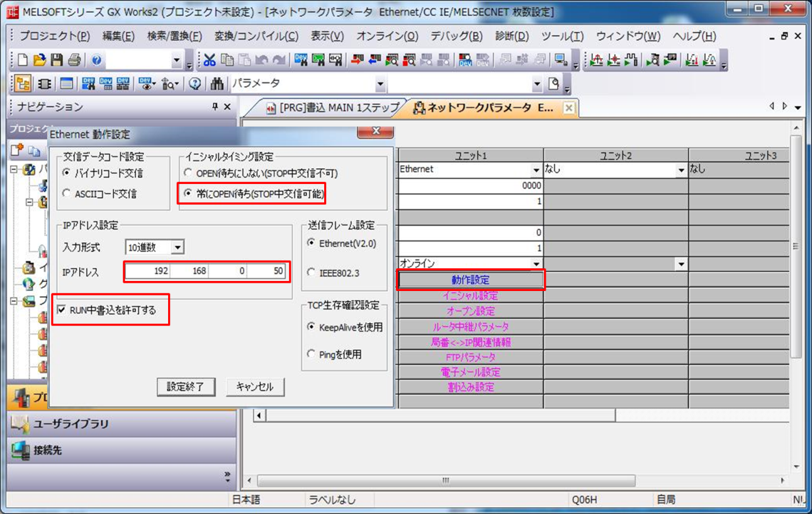
Task: Open the なし network type dropdown for ユニット2
Action: [681, 170]
